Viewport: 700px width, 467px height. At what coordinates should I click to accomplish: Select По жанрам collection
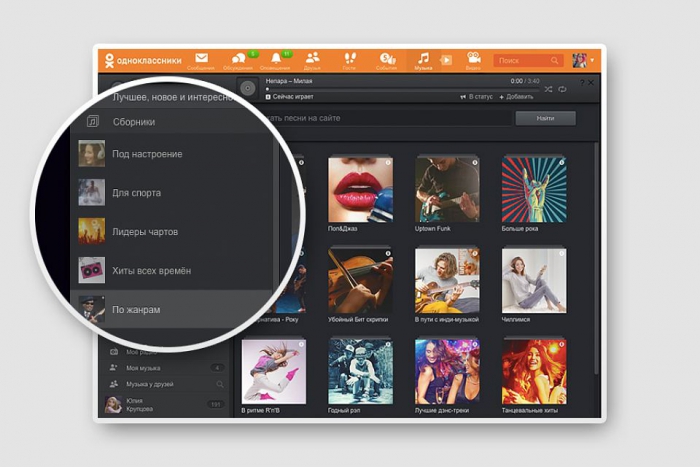[172, 309]
